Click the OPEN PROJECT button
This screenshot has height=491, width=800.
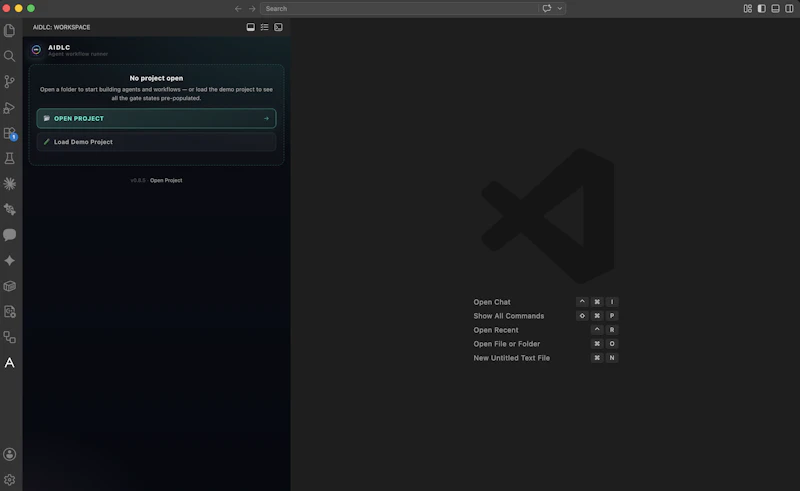[156, 118]
